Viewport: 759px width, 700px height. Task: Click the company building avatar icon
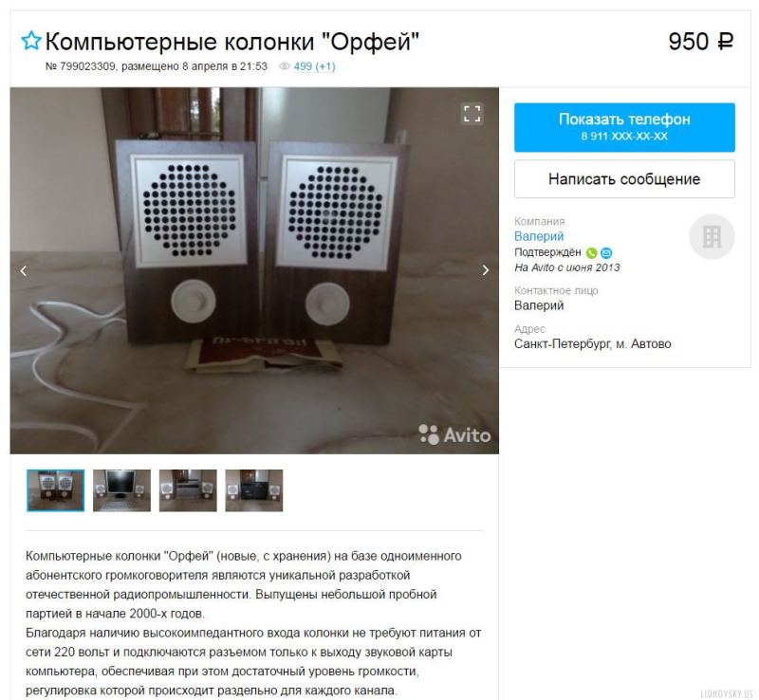click(712, 237)
